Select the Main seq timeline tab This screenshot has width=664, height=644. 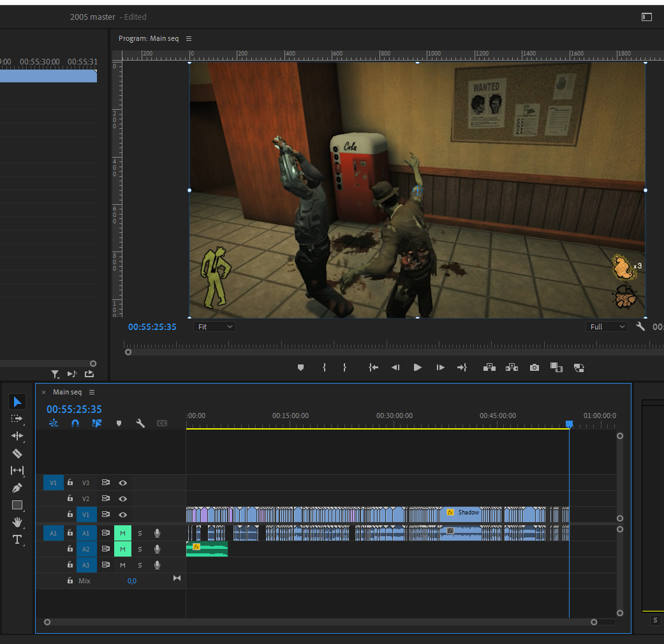point(67,392)
